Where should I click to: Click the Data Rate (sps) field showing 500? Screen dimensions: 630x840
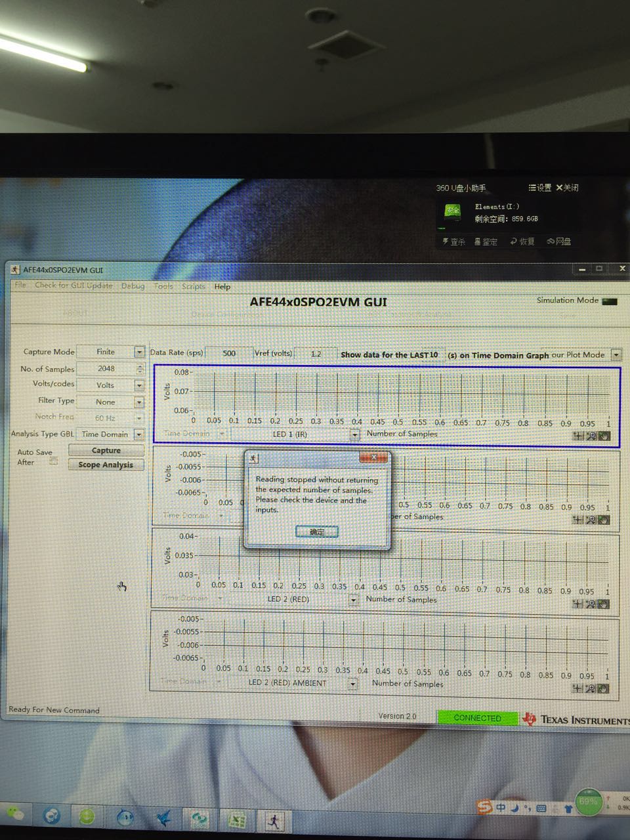point(229,353)
